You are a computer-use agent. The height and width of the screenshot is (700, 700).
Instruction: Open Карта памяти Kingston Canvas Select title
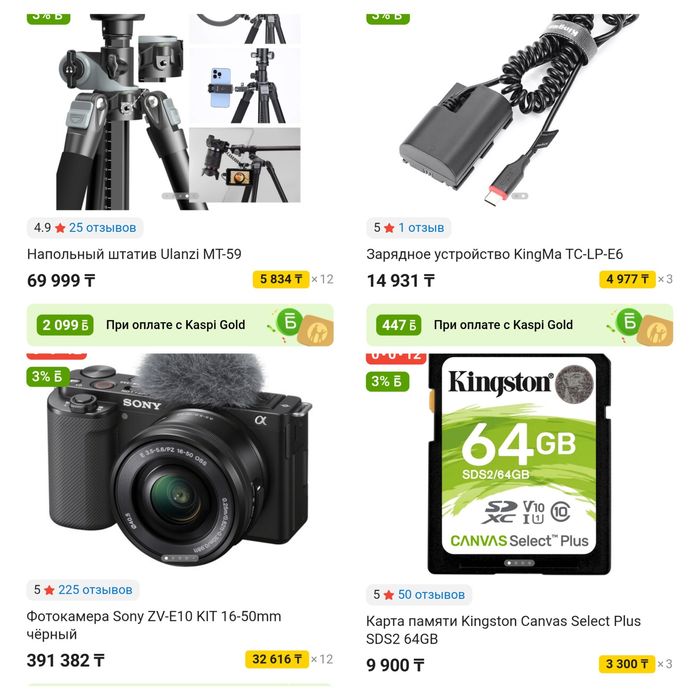point(503,630)
